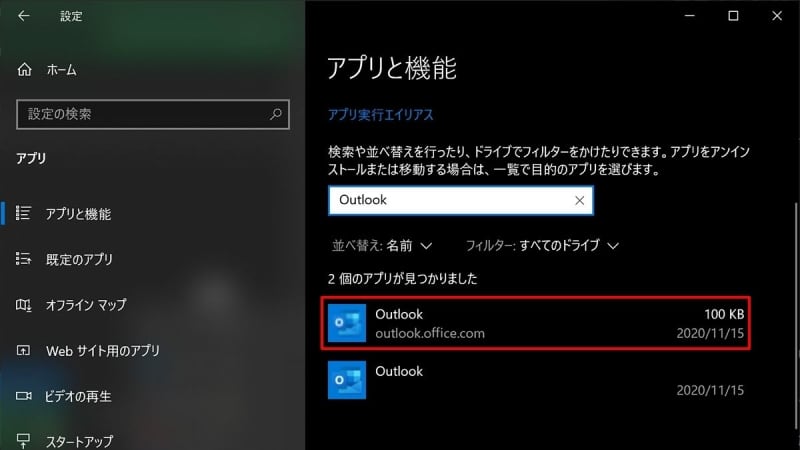The image size is (800, 450).
Task: Click the outlook.office.com publisher text
Action: (430, 334)
